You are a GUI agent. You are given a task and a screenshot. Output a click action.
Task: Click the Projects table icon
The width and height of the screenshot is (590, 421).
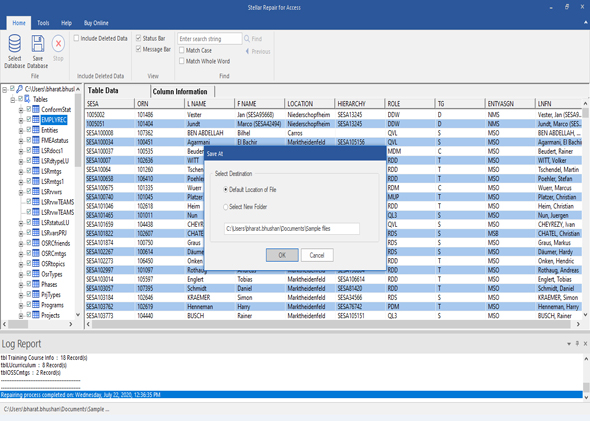(36, 315)
